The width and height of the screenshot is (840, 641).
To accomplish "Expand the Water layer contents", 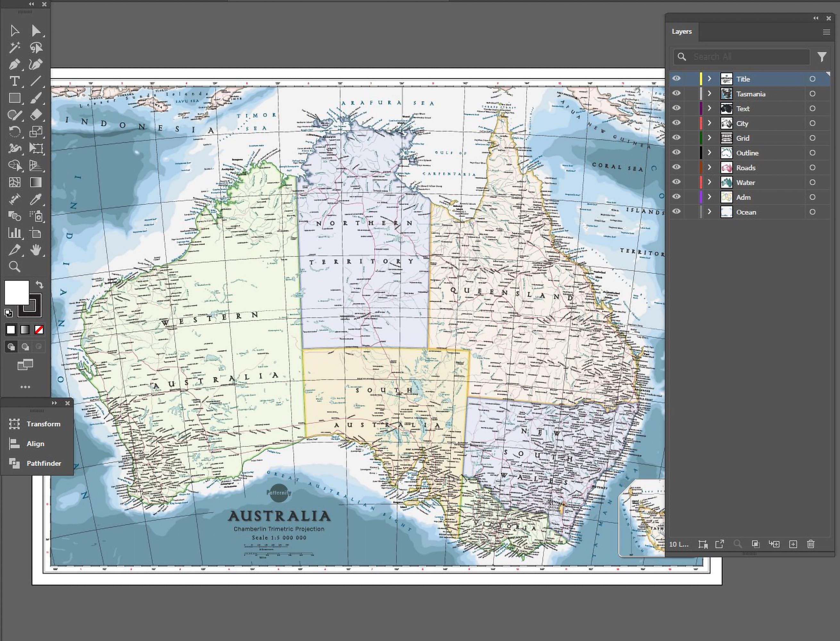I will [709, 182].
